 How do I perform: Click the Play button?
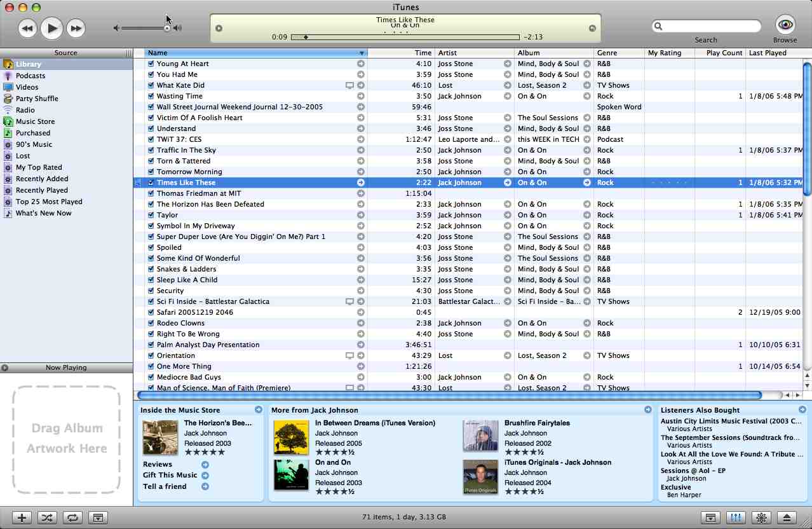tap(51, 28)
